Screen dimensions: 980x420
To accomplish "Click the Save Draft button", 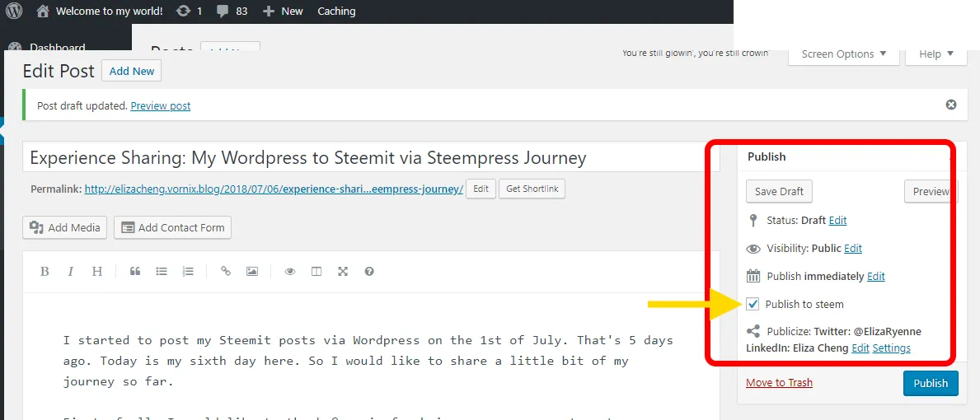I will pos(779,192).
